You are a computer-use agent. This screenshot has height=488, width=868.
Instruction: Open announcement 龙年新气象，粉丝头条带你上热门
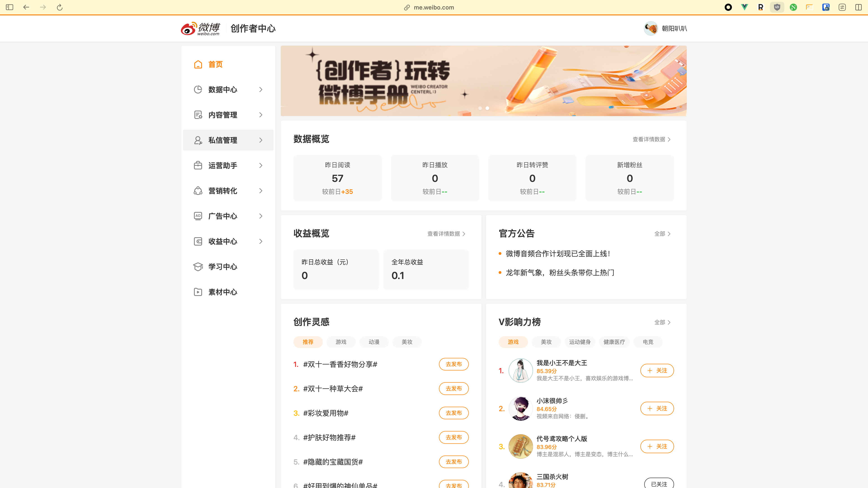coord(560,272)
